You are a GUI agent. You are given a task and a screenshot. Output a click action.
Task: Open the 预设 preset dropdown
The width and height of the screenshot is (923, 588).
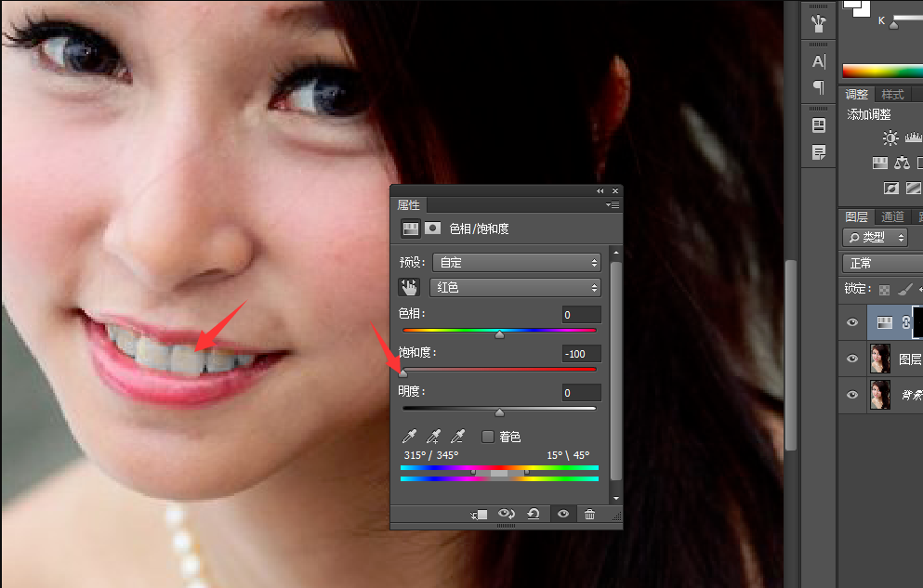[x=516, y=262]
